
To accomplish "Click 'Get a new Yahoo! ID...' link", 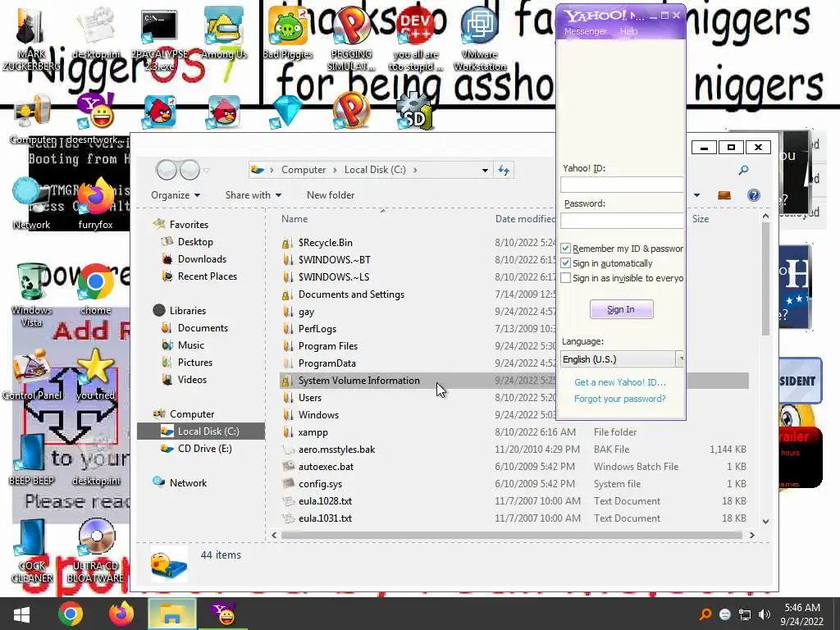I will coord(620,382).
